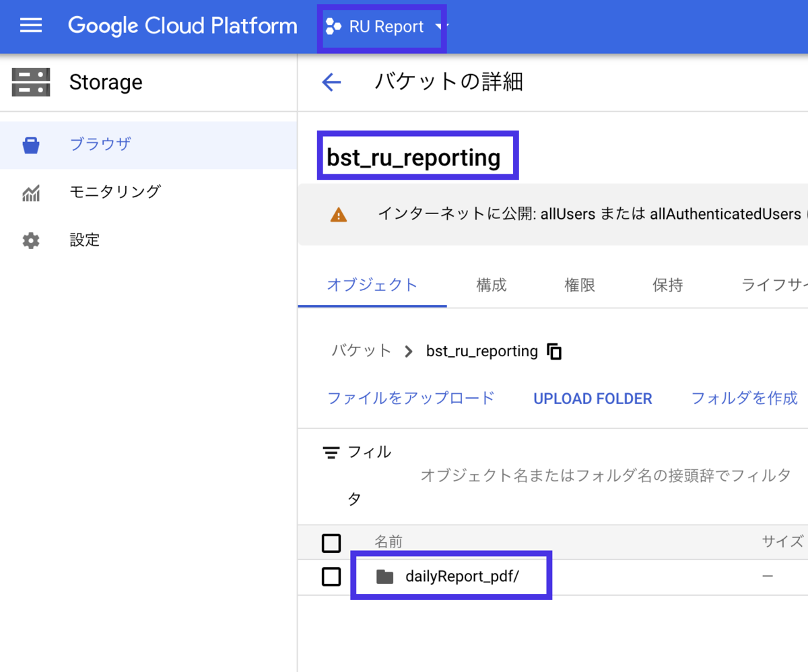Switch to the 権限 tab
Screen dimensions: 808x672
coord(580,285)
